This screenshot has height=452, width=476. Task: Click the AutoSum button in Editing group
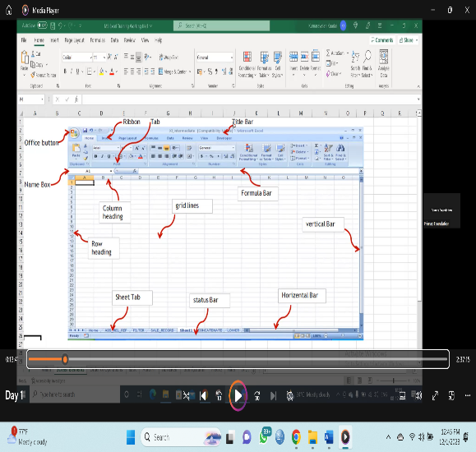click(x=335, y=53)
